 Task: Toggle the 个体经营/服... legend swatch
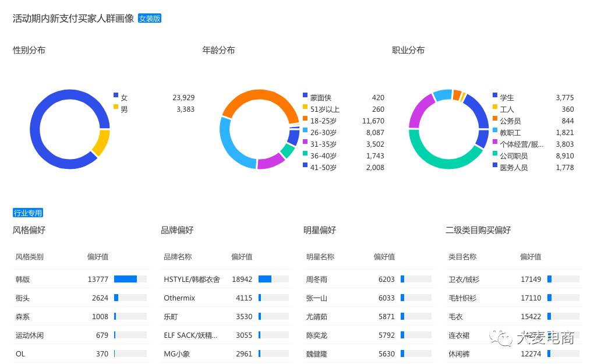495,142
